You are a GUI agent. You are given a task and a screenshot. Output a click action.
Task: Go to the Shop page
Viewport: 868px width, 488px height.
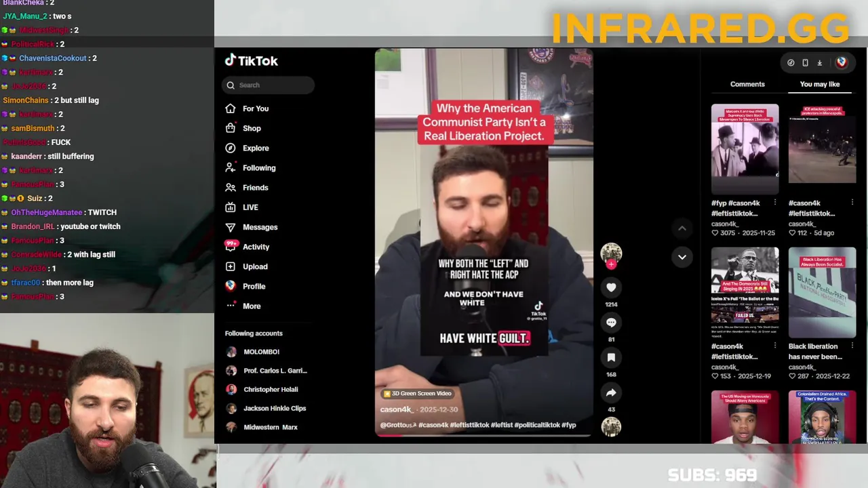pos(252,128)
